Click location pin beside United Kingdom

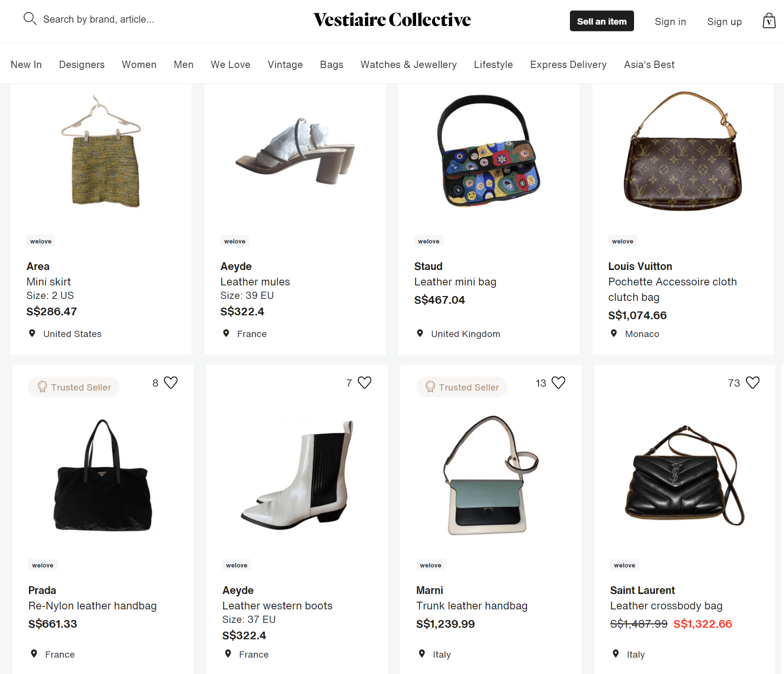click(420, 333)
